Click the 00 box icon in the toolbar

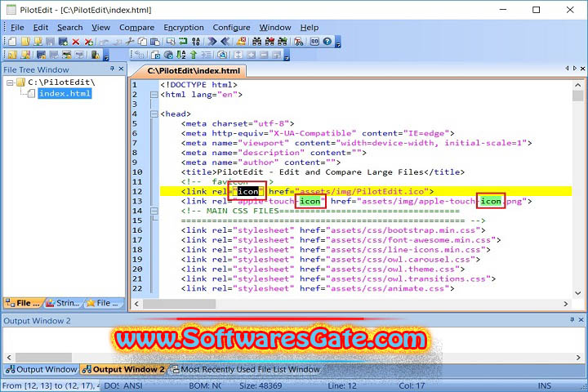[x=314, y=42]
